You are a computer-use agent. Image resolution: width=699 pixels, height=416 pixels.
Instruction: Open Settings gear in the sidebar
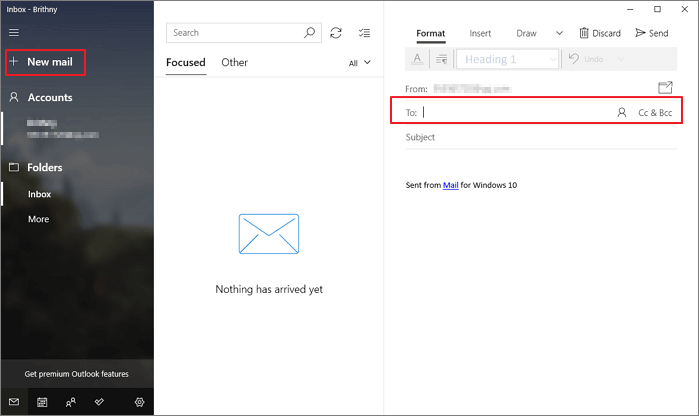139,402
